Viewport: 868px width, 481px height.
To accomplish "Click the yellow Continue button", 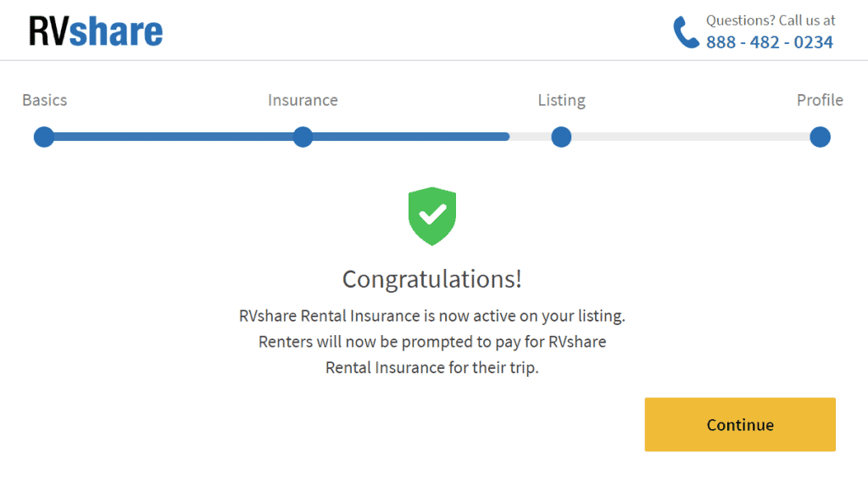I will tap(740, 424).
